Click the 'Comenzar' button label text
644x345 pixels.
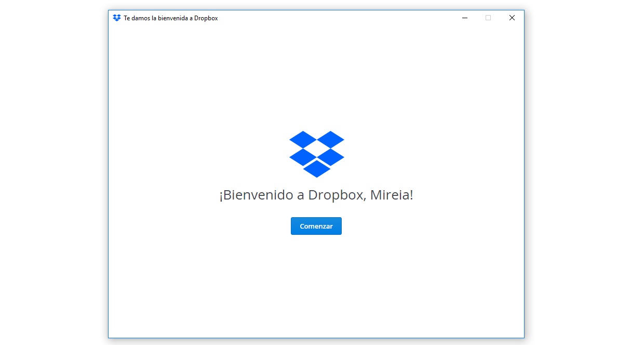pos(316,226)
